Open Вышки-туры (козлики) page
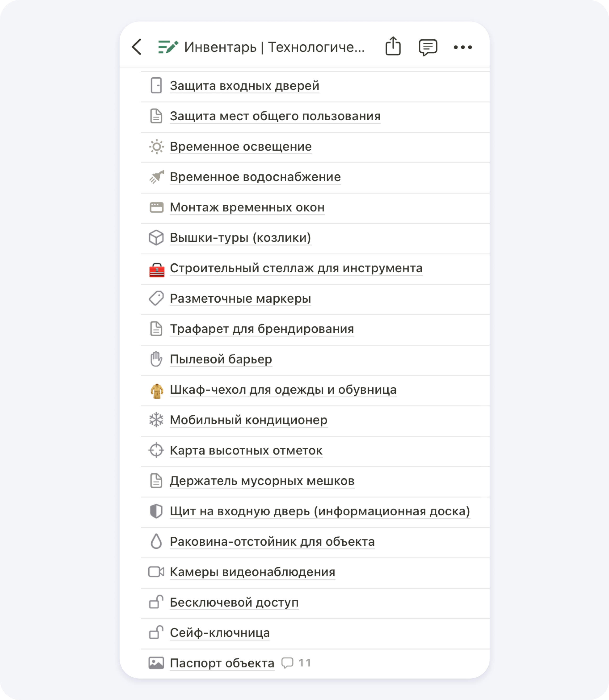 (240, 238)
